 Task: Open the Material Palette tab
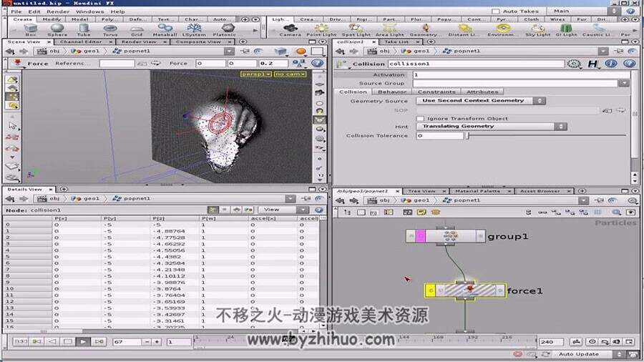coord(478,191)
